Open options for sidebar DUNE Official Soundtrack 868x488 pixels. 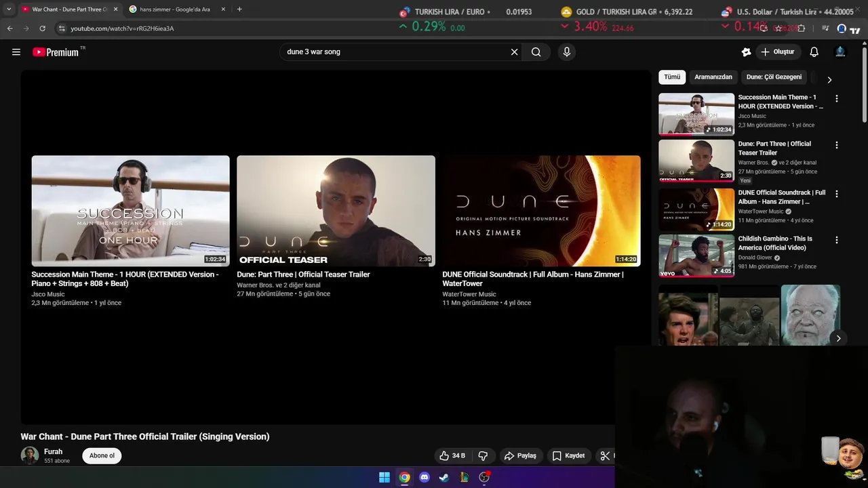point(836,194)
